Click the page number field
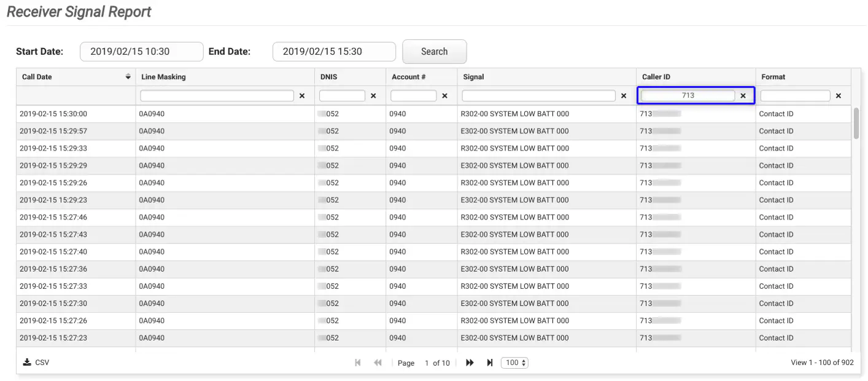This screenshot has height=381, width=868. 426,363
